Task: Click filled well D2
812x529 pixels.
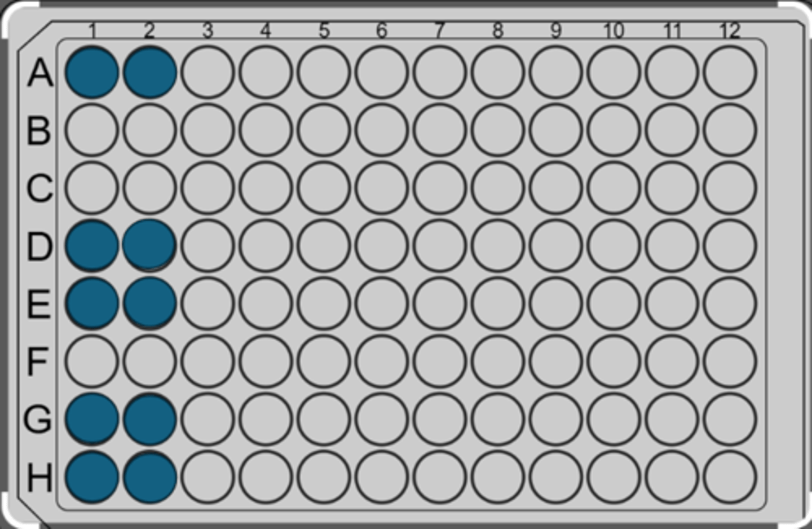Action: tap(149, 246)
